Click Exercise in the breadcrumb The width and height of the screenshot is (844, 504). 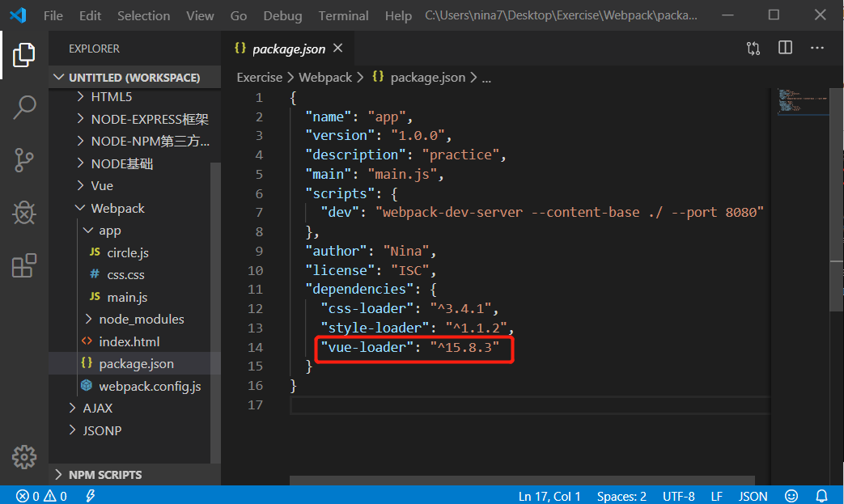[260, 78]
